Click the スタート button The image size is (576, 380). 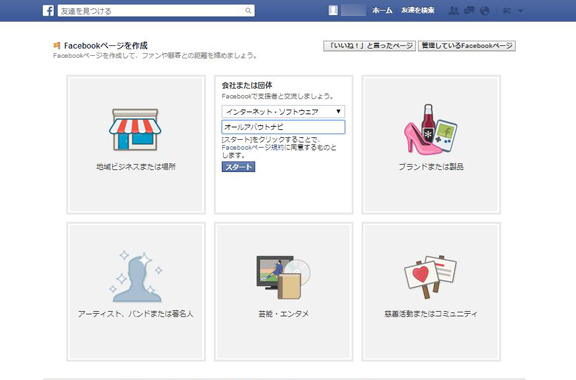(238, 167)
